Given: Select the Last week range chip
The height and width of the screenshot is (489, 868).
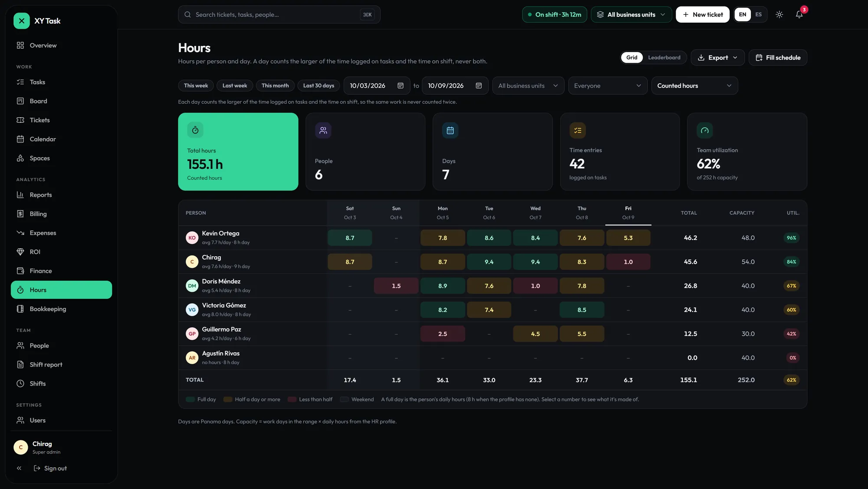Looking at the screenshot, I should coord(234,86).
